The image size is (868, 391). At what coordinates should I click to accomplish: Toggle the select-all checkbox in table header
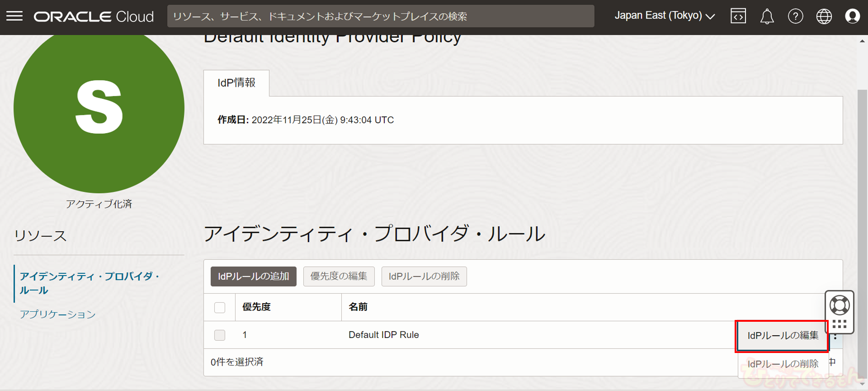(220, 307)
